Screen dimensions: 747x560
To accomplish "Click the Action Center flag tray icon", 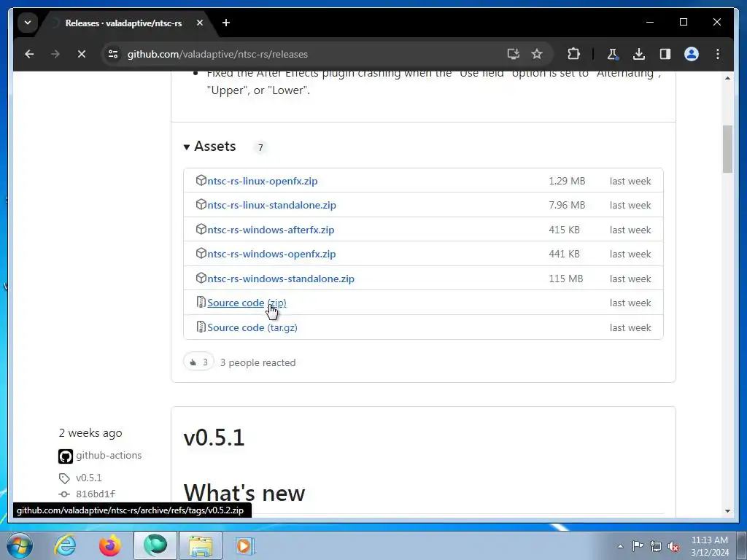I will coord(638,546).
